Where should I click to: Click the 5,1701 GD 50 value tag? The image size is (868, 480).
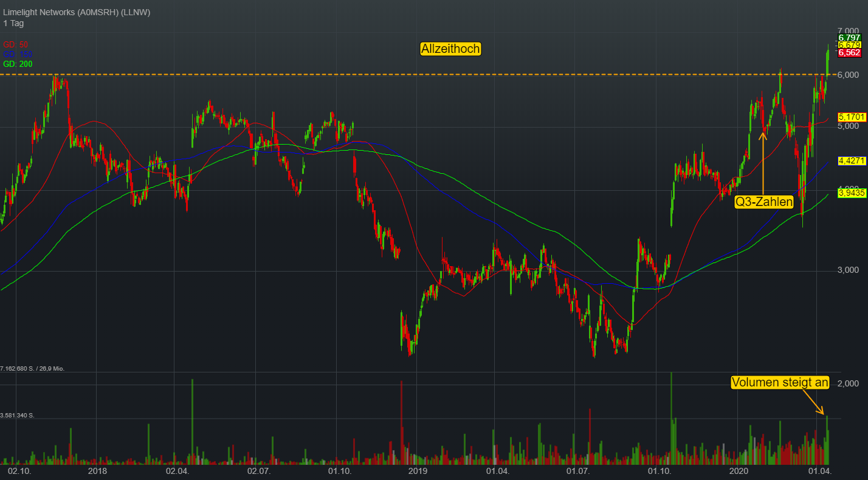click(x=851, y=117)
